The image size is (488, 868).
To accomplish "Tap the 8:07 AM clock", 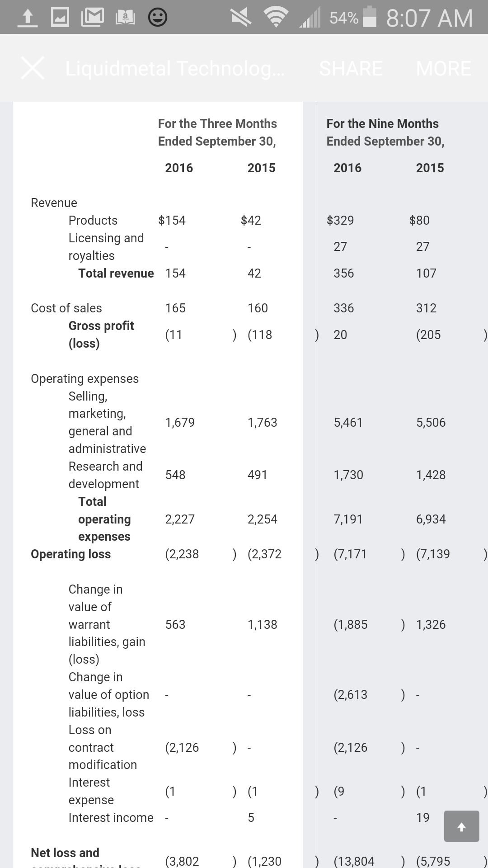I will (429, 18).
